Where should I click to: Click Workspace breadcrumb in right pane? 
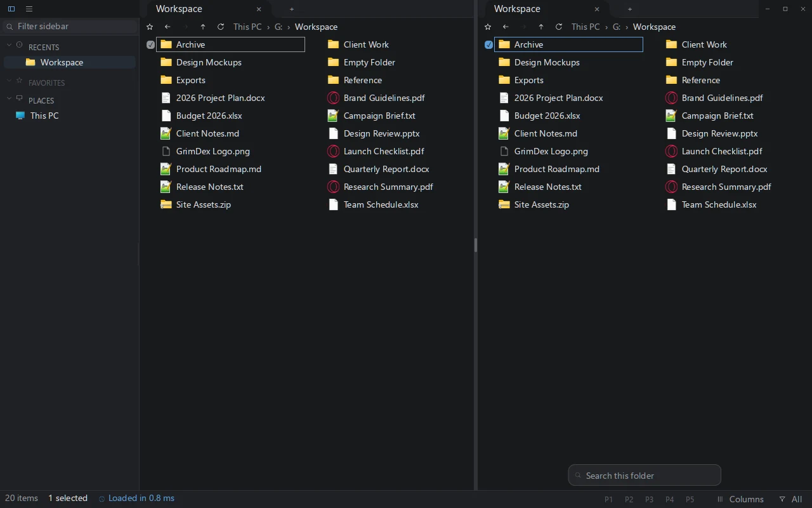654,27
